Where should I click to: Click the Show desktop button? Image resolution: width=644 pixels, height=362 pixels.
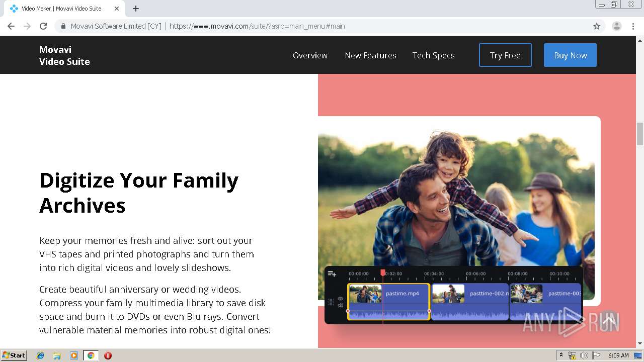pyautogui.click(x=638, y=355)
